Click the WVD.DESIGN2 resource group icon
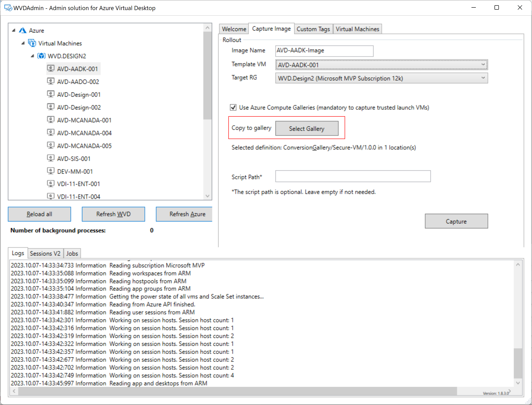The image size is (532, 405). 41,56
